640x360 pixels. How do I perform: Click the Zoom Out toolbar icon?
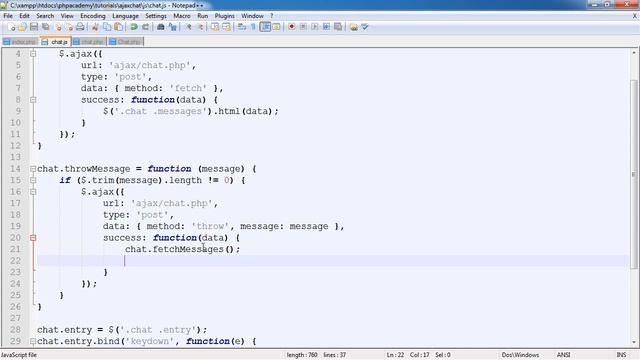coord(200,27)
